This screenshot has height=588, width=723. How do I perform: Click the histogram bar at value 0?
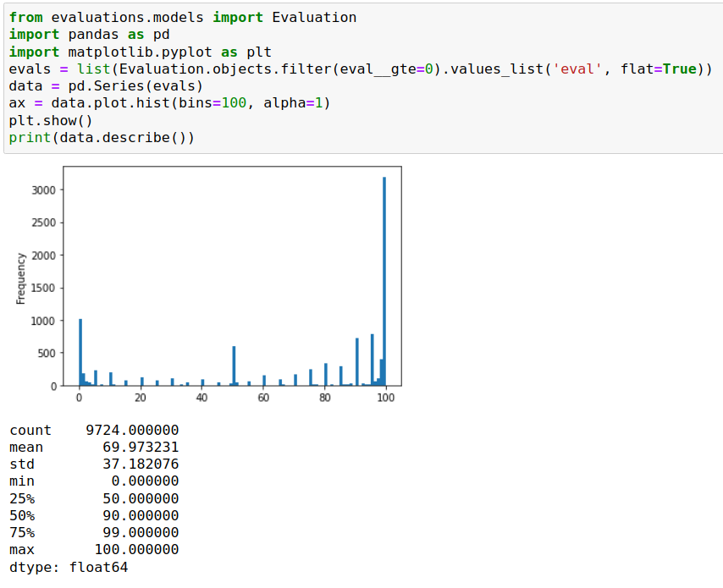coord(80,352)
